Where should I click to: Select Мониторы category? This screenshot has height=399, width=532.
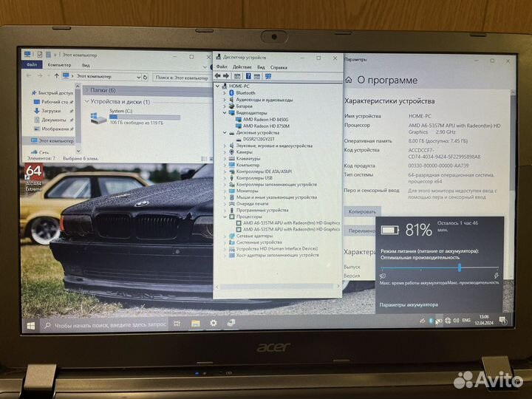247,191
